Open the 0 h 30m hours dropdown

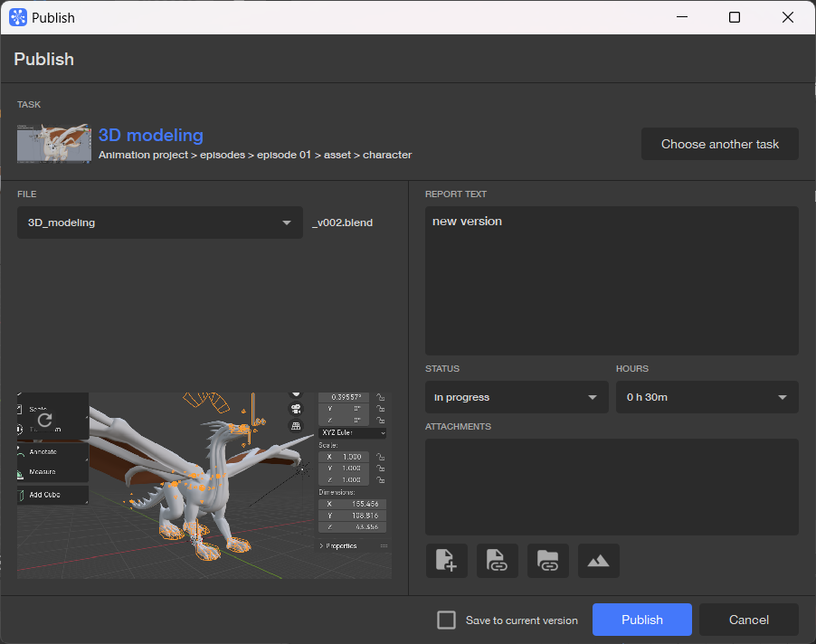[707, 397]
